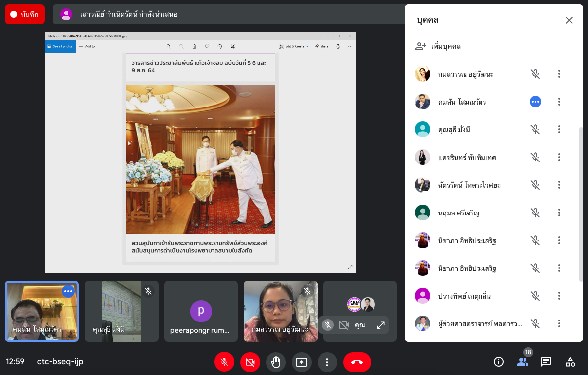Image resolution: width=588 pixels, height=375 pixels.
Task: Raise hand in the meeting
Action: [276, 362]
